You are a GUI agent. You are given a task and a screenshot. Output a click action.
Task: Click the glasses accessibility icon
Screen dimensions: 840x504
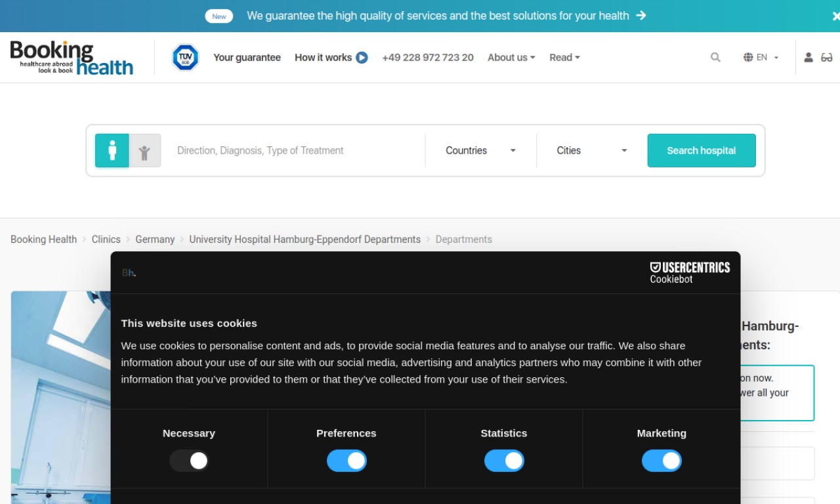coord(827,58)
